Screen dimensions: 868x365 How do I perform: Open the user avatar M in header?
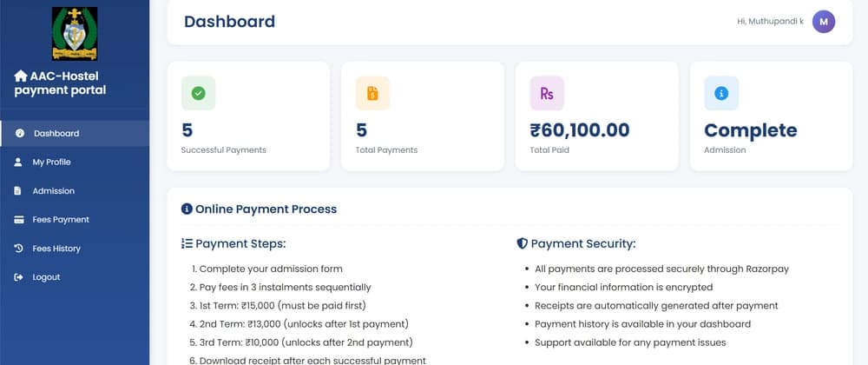point(824,22)
